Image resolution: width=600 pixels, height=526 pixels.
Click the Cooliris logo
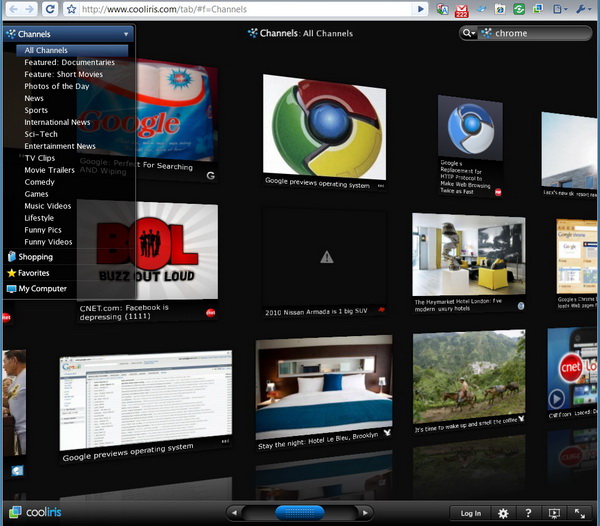pyautogui.click(x=35, y=512)
